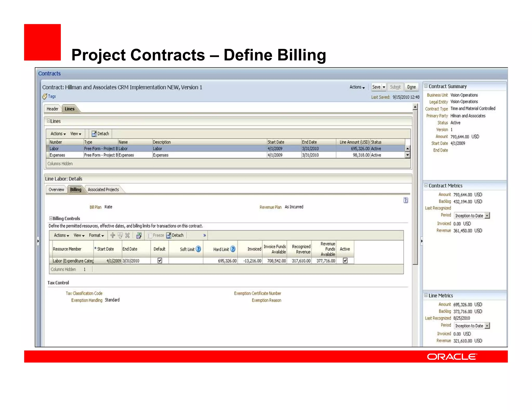Click the add row plus icon
The height and width of the screenshot is (411, 532).
pyautogui.click(x=113, y=235)
